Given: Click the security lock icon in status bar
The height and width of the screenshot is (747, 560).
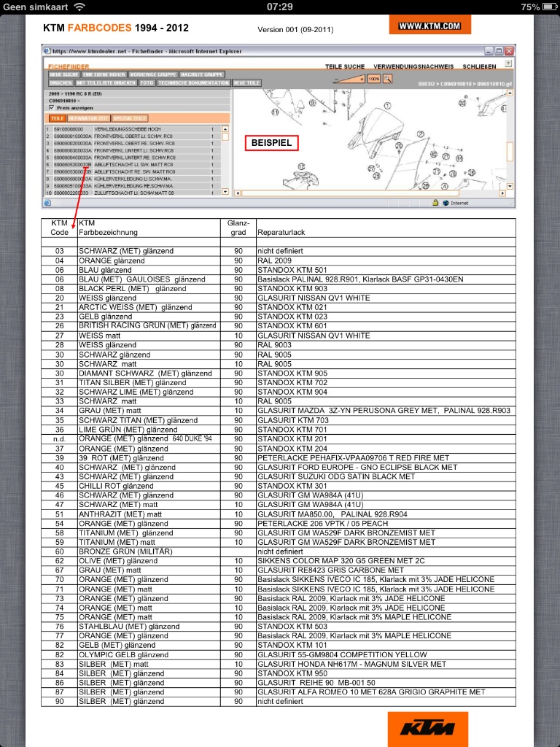Looking at the screenshot, I should [x=435, y=203].
